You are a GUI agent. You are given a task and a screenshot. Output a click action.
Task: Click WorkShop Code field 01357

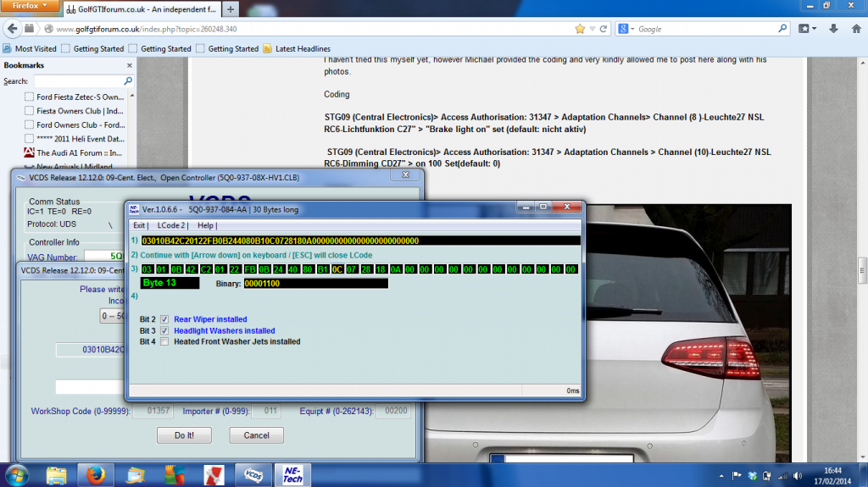coord(153,411)
